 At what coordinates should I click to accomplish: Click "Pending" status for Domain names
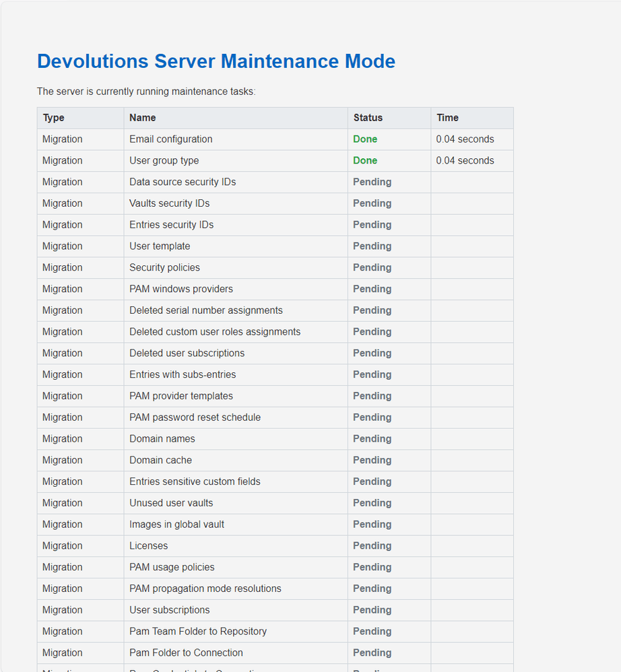[x=372, y=439]
